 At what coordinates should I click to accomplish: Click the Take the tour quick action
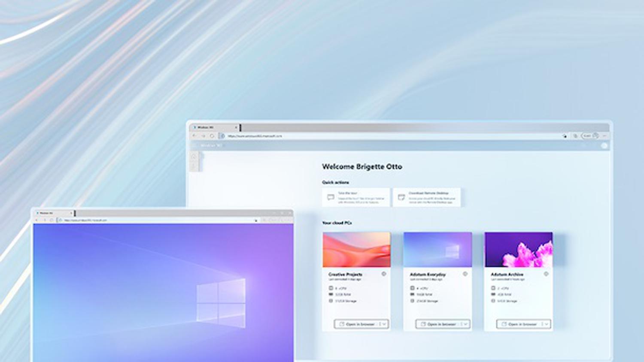[356, 197]
